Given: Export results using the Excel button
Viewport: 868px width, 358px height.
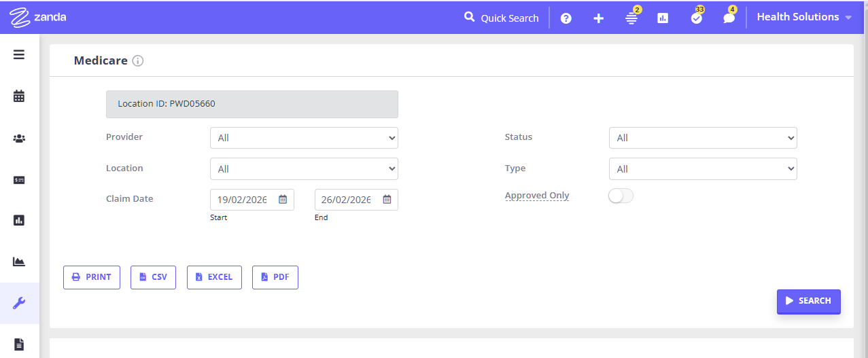Looking at the screenshot, I should pos(214,277).
